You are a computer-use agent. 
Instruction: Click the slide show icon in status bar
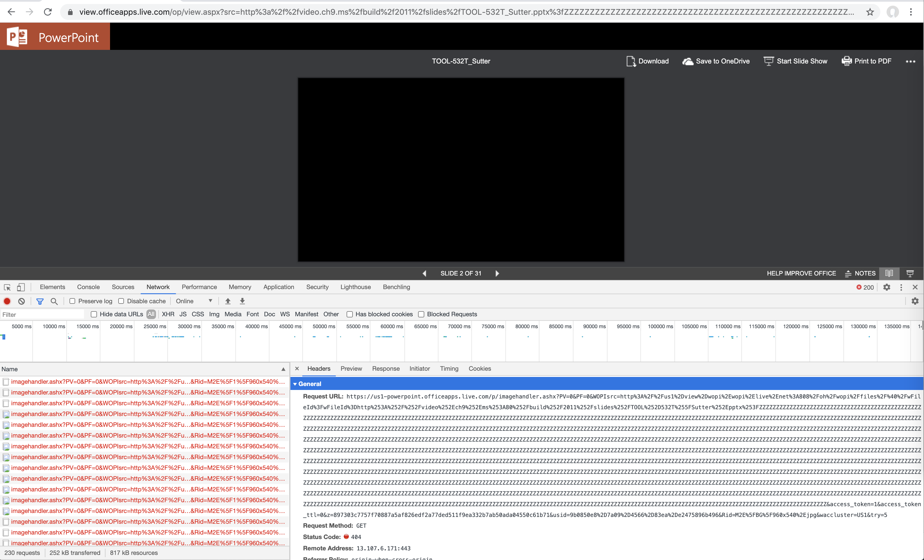(910, 273)
